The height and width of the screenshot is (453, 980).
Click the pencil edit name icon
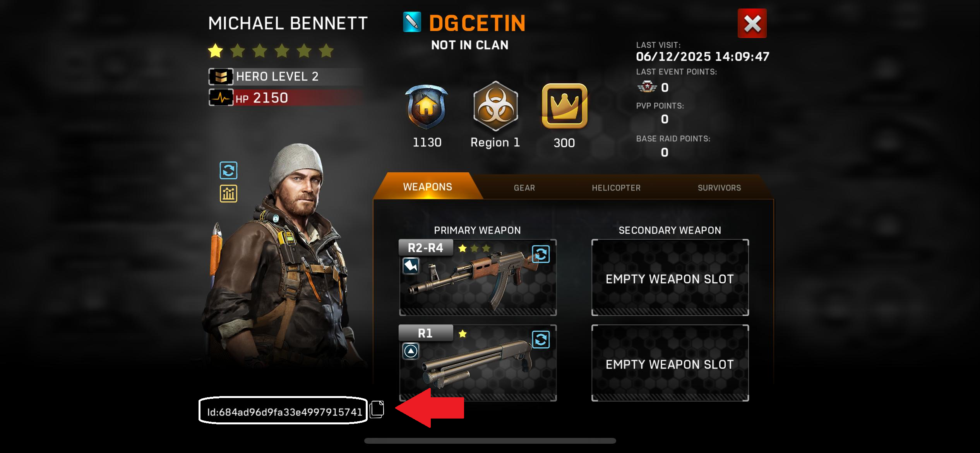(x=412, y=22)
